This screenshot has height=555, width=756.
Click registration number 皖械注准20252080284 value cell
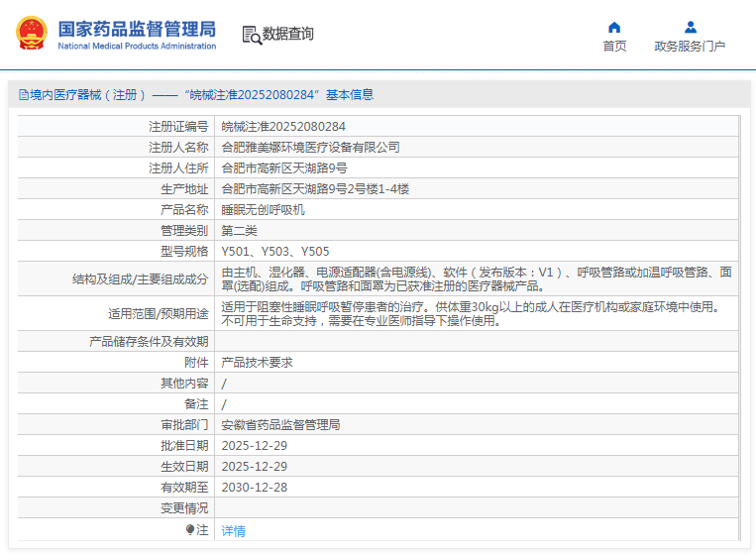click(x=282, y=127)
